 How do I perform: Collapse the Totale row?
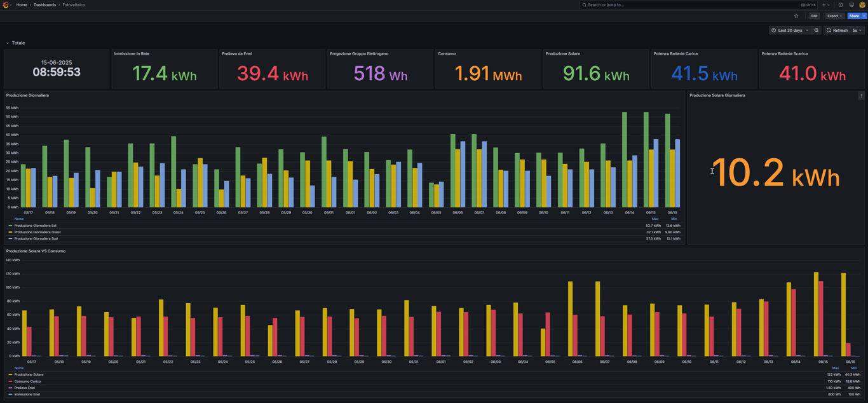pos(18,43)
